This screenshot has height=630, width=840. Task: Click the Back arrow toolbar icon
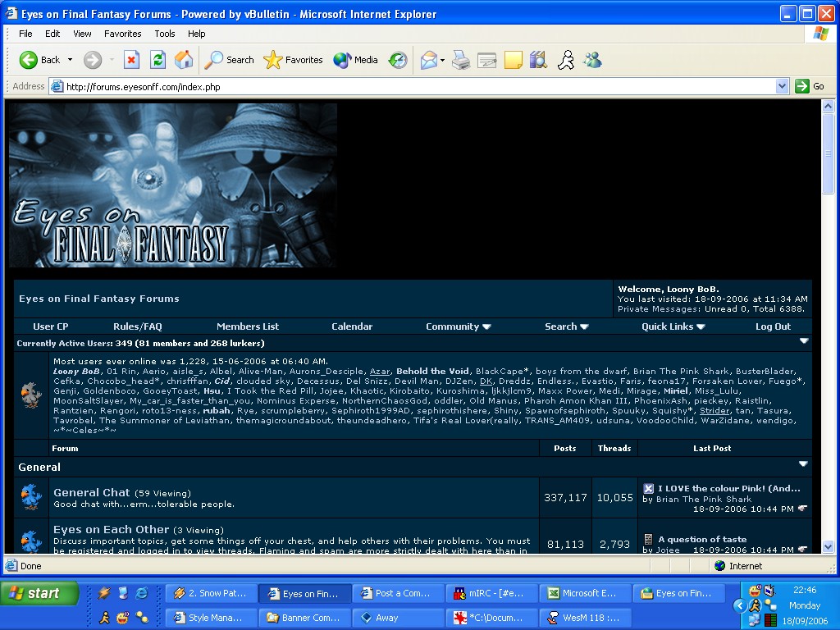pos(29,59)
